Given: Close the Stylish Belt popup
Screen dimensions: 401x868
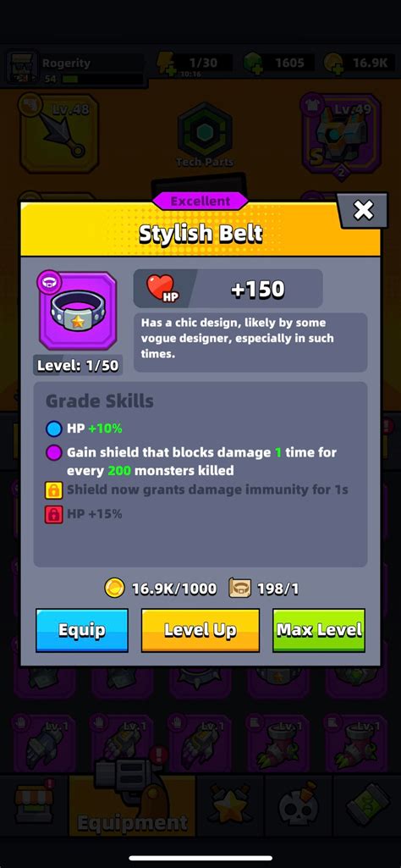Looking at the screenshot, I should click(x=364, y=210).
